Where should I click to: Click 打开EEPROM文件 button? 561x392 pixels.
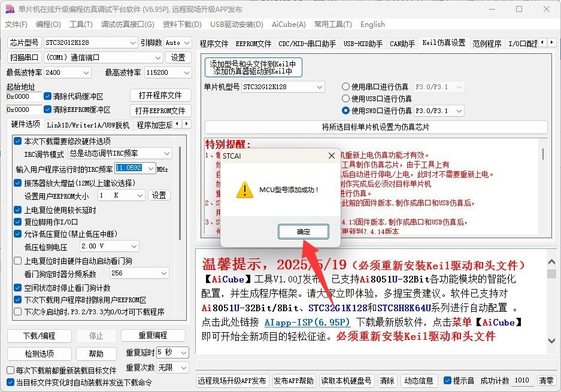click(160, 111)
